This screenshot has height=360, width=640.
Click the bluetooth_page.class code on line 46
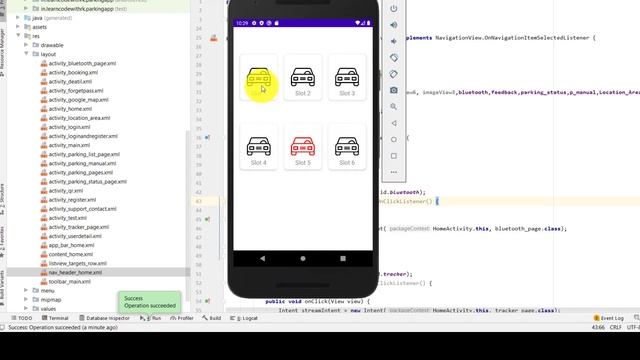point(527,229)
